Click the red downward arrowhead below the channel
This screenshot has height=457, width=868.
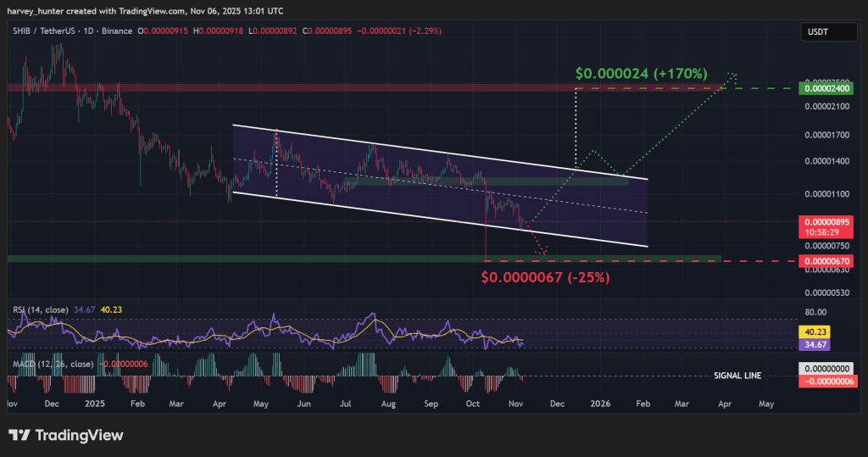tap(543, 252)
